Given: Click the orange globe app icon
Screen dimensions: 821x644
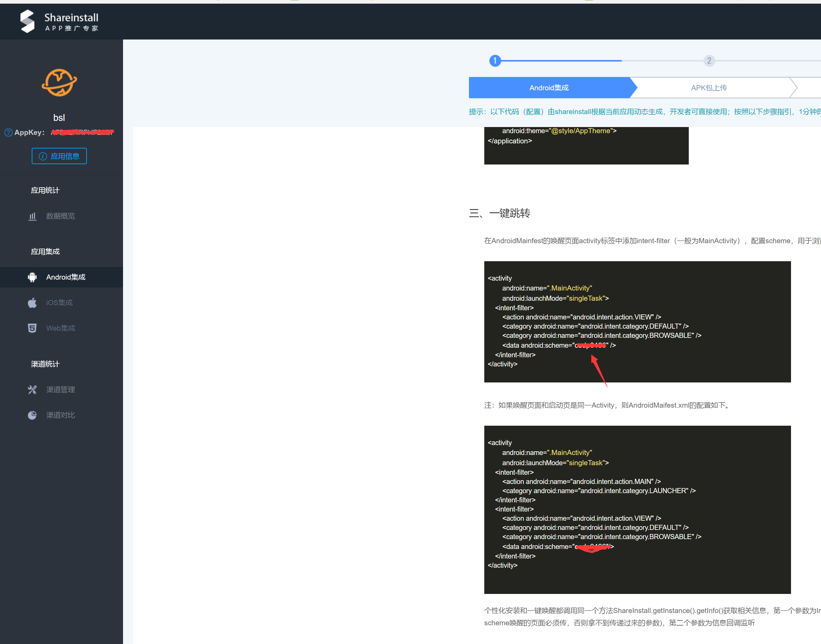Looking at the screenshot, I should [x=59, y=82].
